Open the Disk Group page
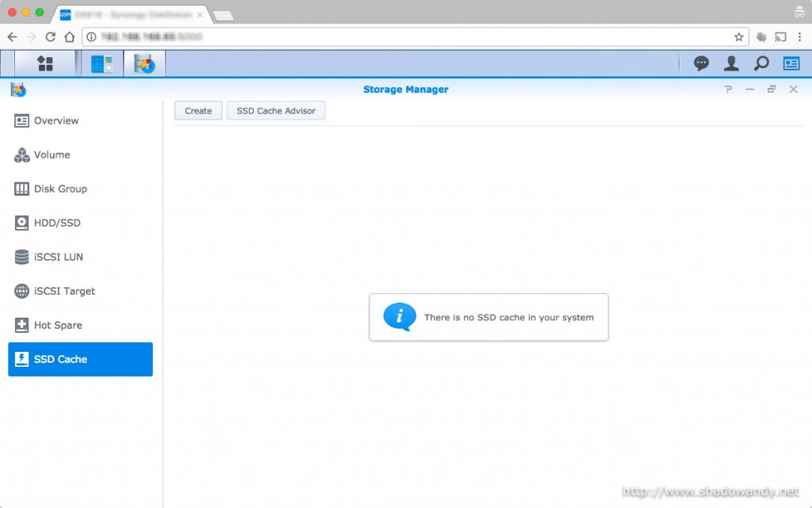 point(60,189)
